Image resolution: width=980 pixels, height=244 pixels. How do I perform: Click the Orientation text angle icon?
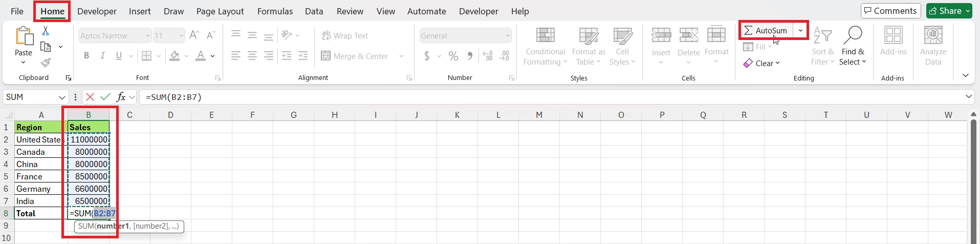[x=287, y=35]
